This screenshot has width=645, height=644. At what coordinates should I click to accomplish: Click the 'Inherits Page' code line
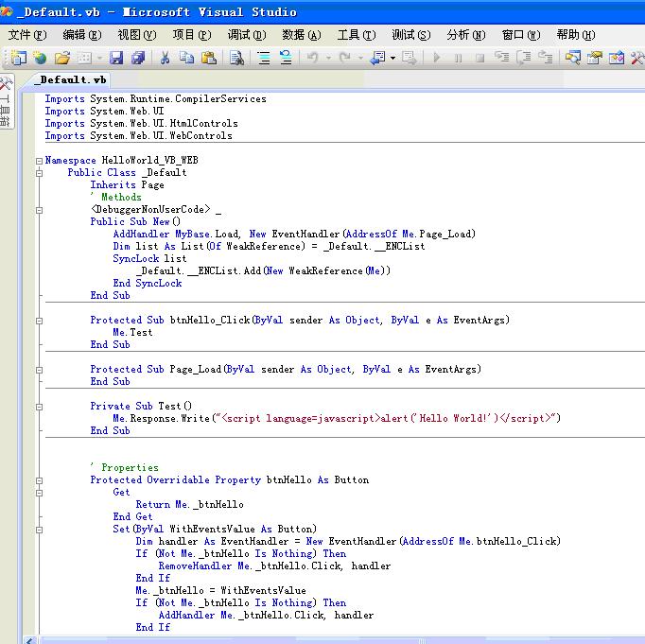coord(127,185)
